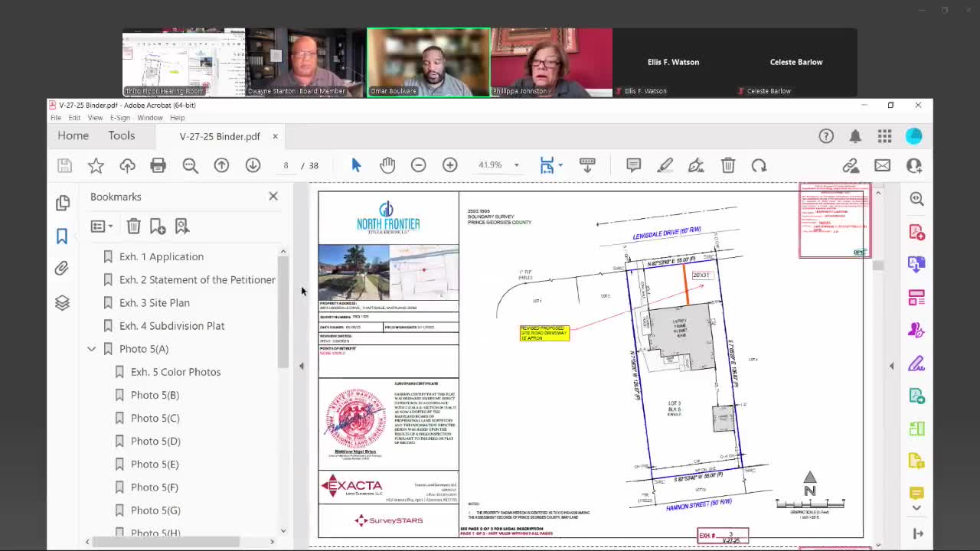Select the Hand pan tool
Image resolution: width=980 pixels, height=551 pixels.
387,165
